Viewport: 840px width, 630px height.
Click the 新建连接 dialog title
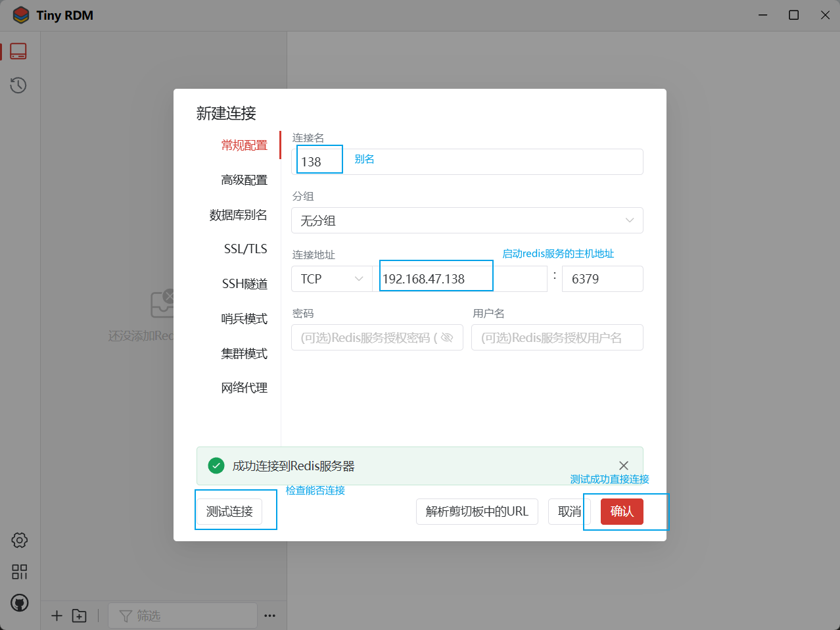coord(226,114)
